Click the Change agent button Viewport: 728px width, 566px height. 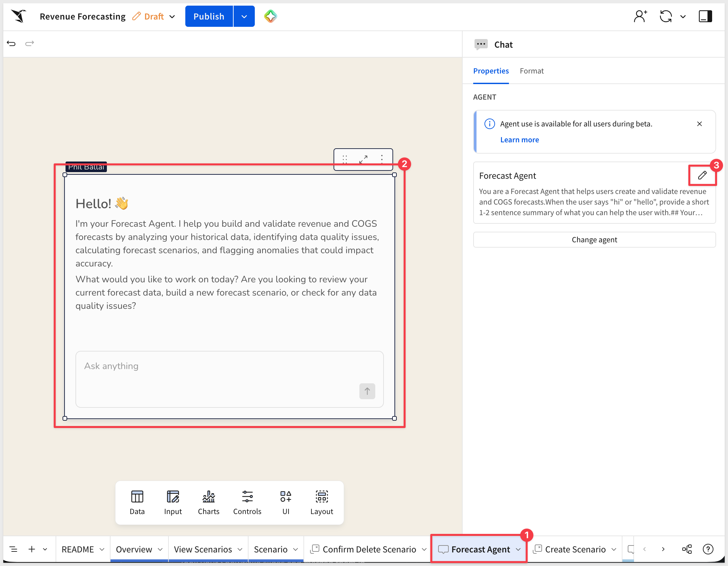[594, 240]
